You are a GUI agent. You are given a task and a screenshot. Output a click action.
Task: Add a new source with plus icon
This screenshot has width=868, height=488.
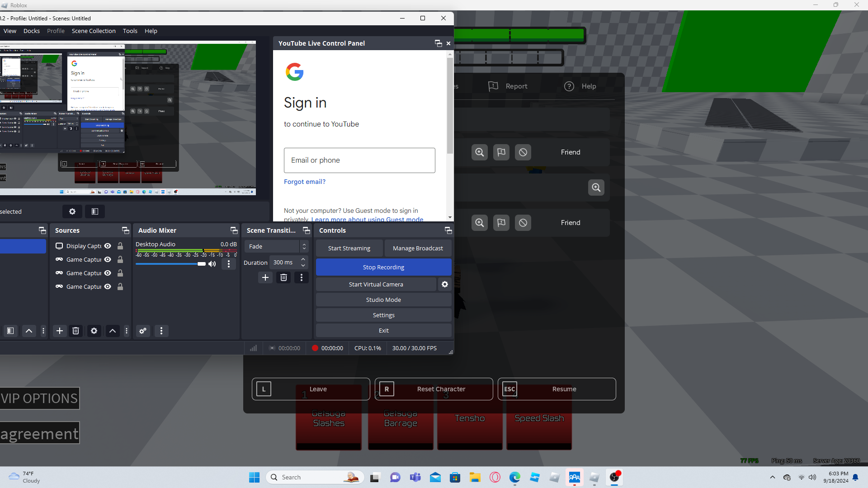pos(59,331)
